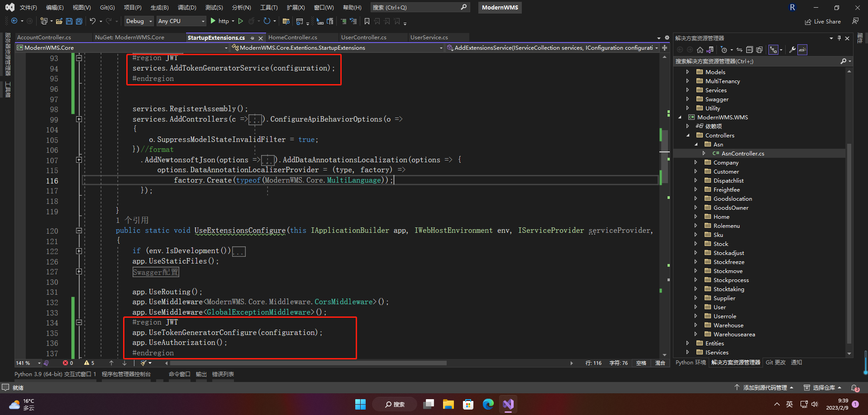This screenshot has height=415, width=868.
Task: Expand collapsed Swagger配置 region at line 127
Action: pyautogui.click(x=79, y=272)
